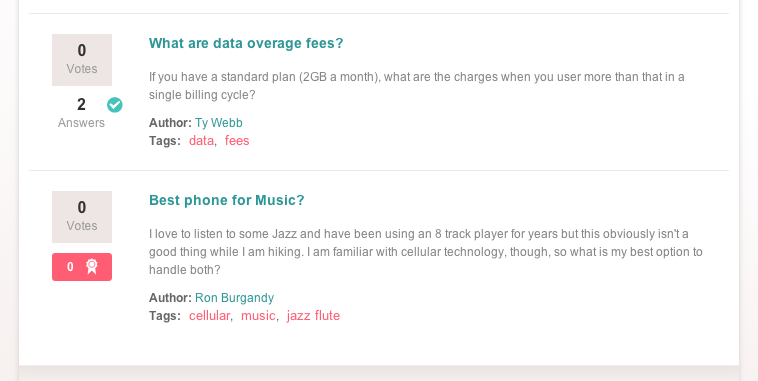This screenshot has width=758, height=381.
Task: Filter by the 'jazz flute' tag
Action: click(313, 316)
